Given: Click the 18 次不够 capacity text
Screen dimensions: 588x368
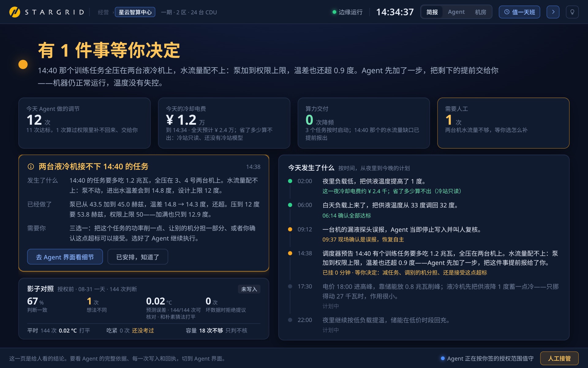Looking at the screenshot, I should coord(211,330).
